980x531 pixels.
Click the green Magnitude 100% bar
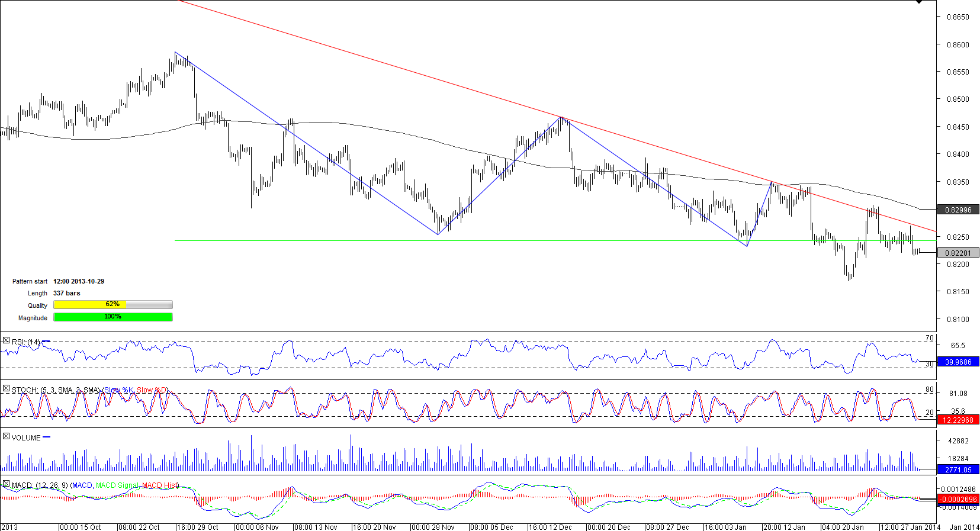coord(113,317)
